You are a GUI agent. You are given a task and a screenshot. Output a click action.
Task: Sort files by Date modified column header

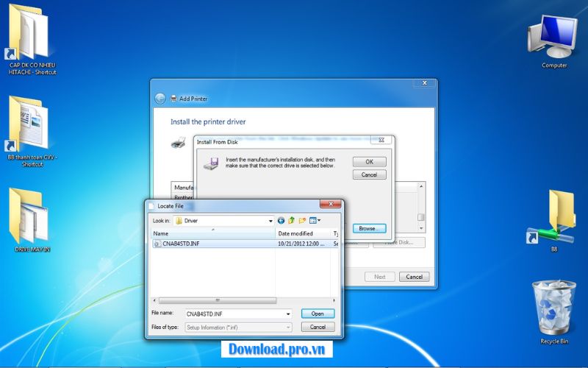[x=303, y=233]
